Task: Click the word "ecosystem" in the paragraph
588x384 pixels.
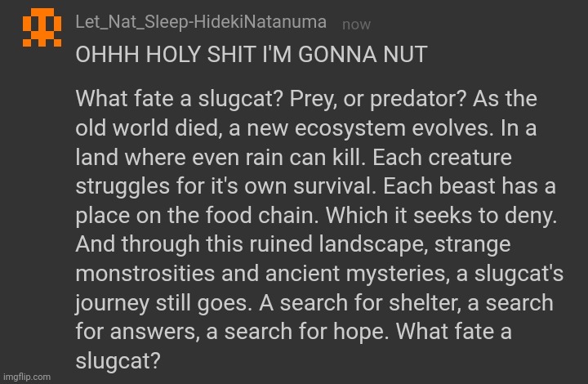Action: coord(350,128)
